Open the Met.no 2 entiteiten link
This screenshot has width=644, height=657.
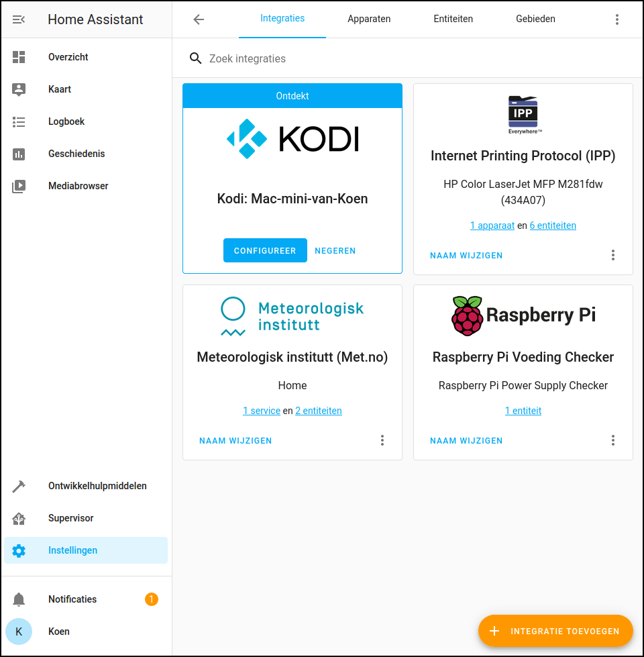tap(318, 411)
